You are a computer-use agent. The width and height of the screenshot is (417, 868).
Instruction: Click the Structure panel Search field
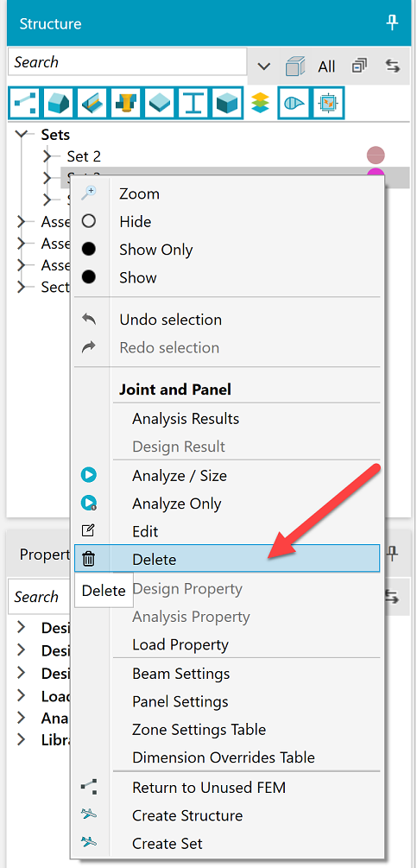(x=127, y=62)
